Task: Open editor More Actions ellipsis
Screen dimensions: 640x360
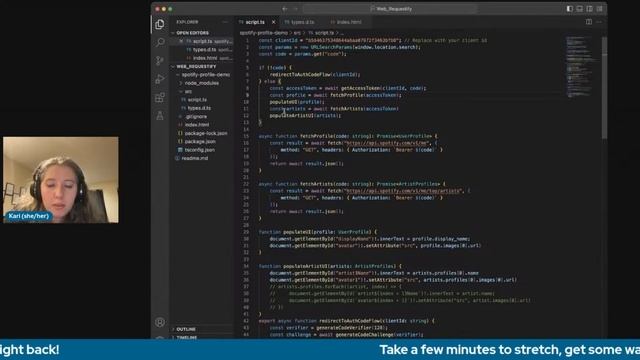Action: 599,22
